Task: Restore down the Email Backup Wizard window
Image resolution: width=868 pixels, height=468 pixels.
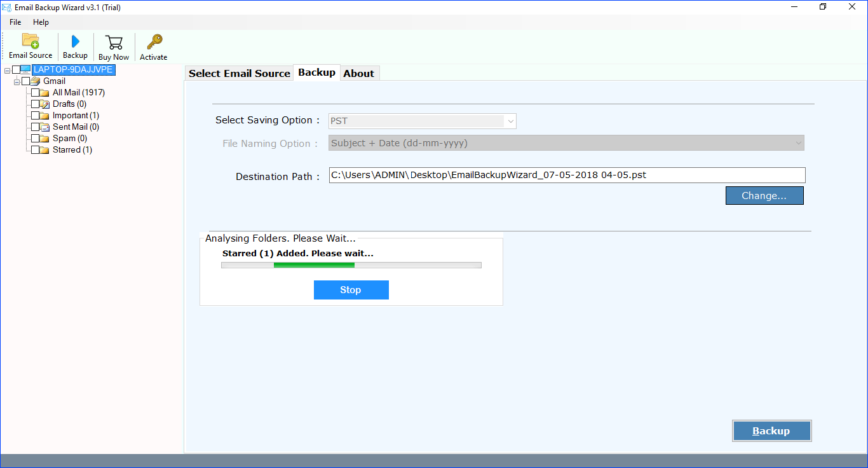Action: click(x=824, y=7)
